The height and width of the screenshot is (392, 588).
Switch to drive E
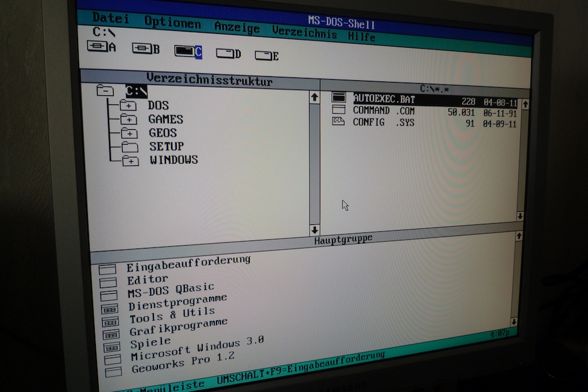(263, 56)
